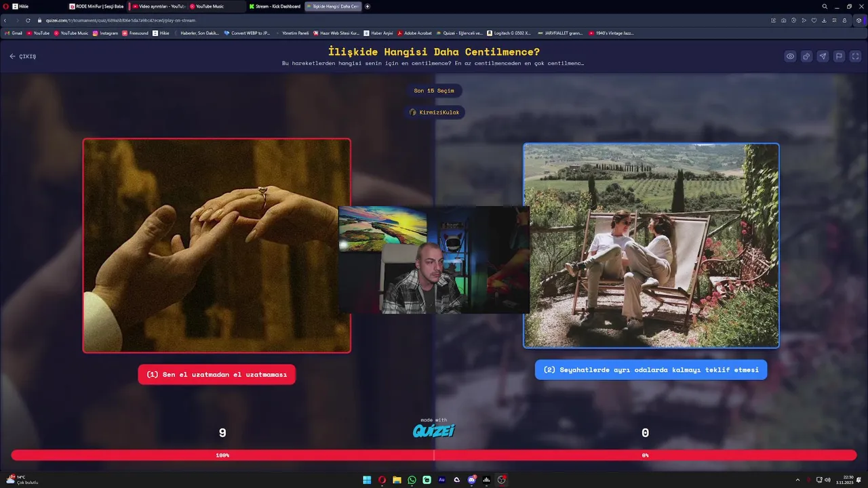Open the Haberler, Son Dakik... bookmark

pos(197,33)
